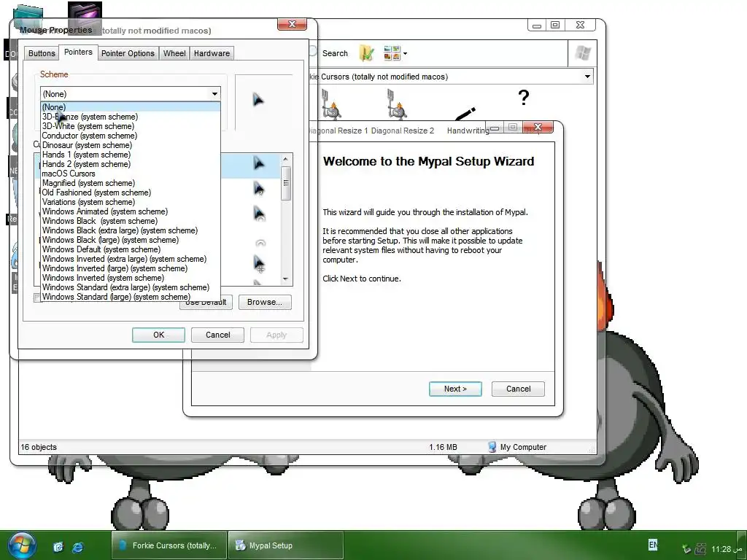Switch to the Pointers tab
The width and height of the screenshot is (747, 560).
pos(78,52)
